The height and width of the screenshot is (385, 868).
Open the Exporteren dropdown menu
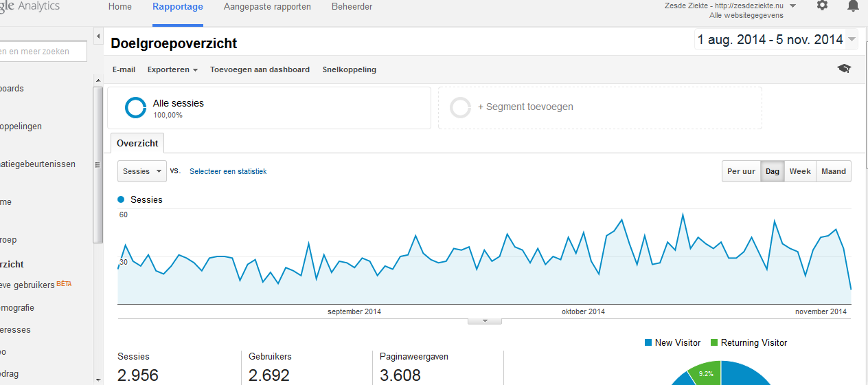[x=172, y=69]
